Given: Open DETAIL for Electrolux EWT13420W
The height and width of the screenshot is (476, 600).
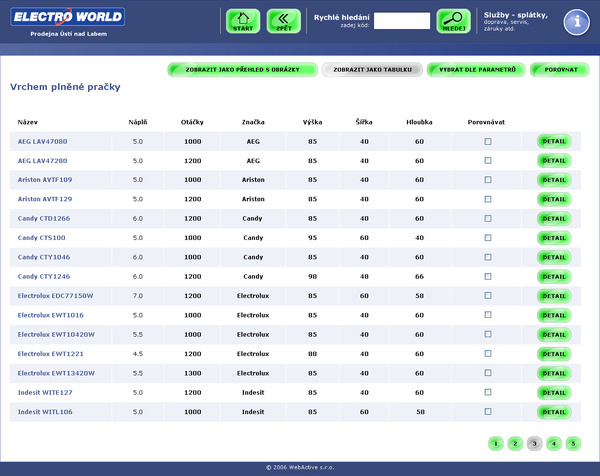Looking at the screenshot, I should (x=554, y=373).
